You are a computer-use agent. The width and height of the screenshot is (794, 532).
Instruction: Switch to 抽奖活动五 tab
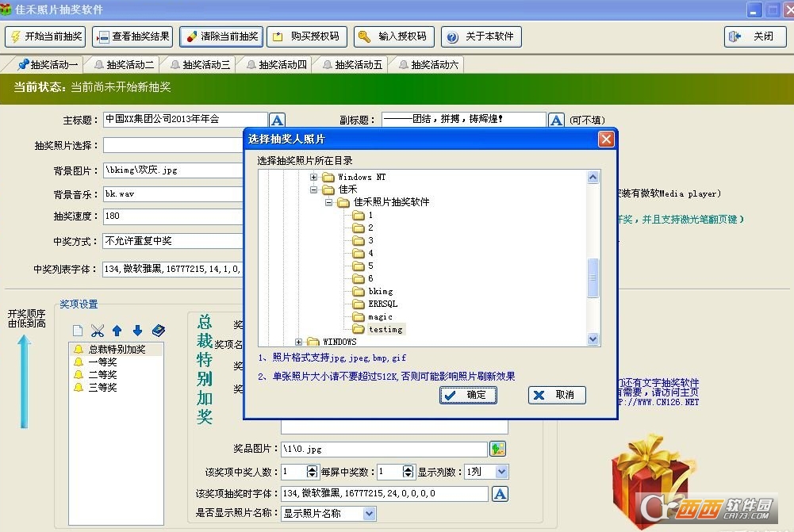click(352, 65)
